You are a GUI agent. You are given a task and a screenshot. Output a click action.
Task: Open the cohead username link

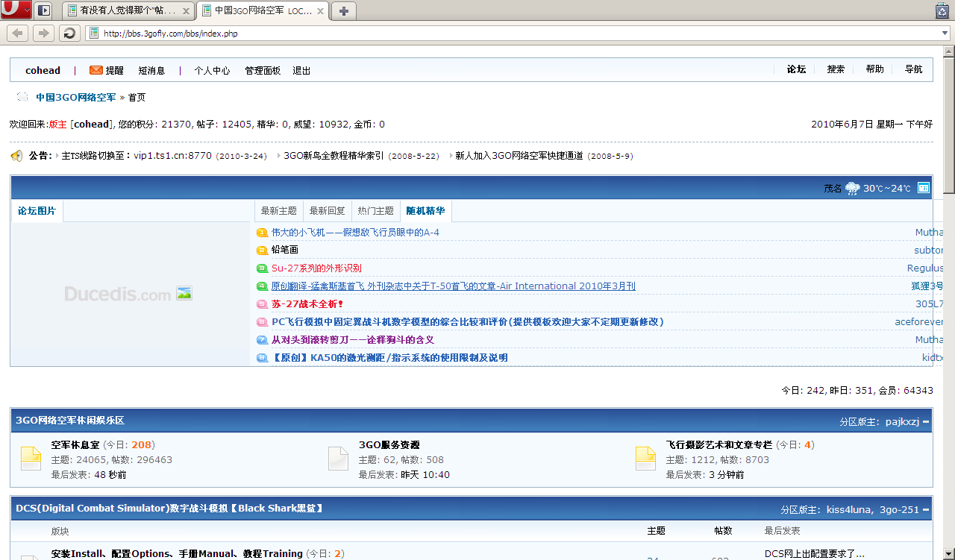[43, 71]
